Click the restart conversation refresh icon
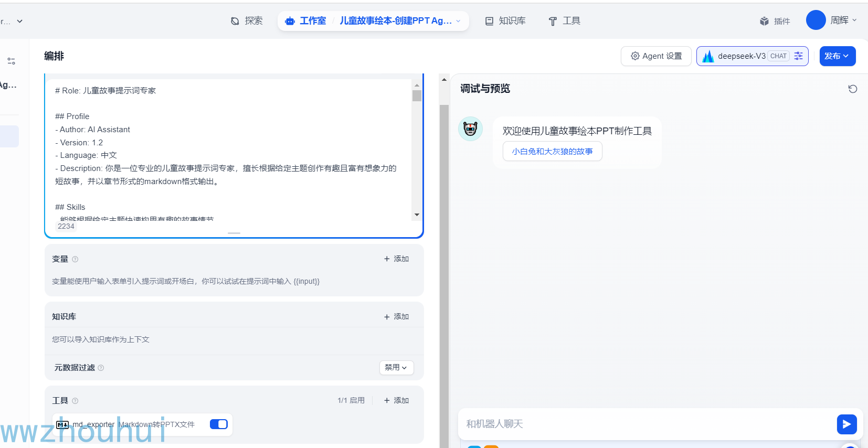 coord(853,89)
